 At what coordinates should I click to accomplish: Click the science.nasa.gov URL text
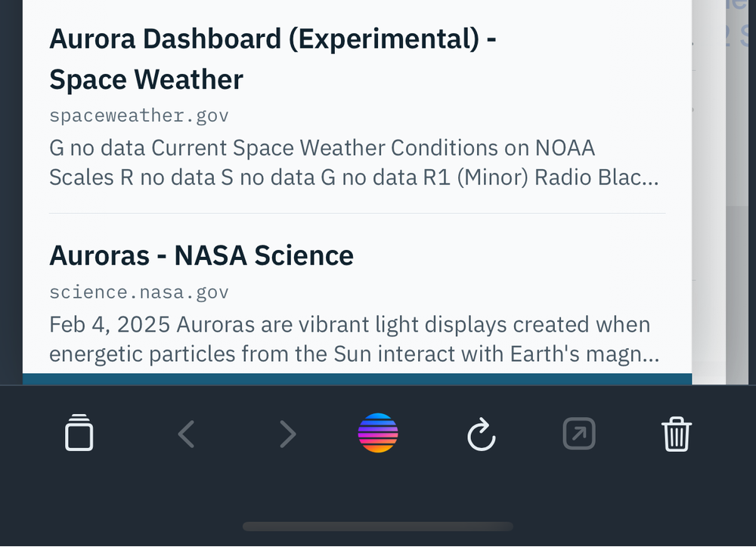[x=139, y=292]
